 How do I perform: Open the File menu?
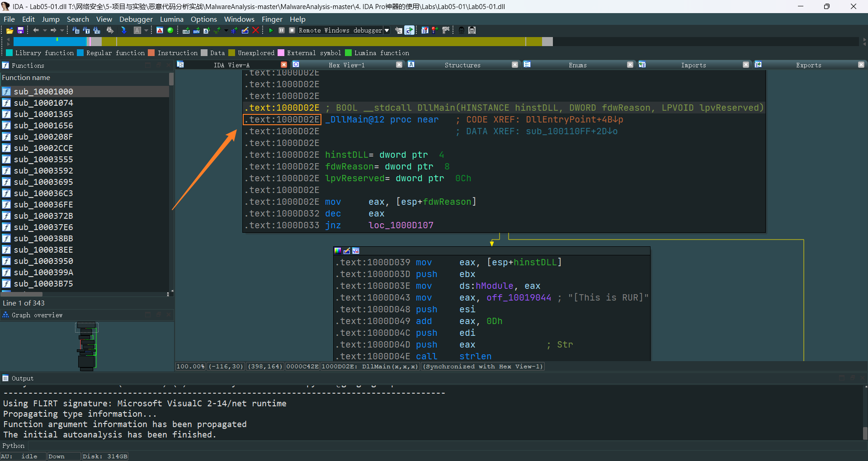point(9,19)
